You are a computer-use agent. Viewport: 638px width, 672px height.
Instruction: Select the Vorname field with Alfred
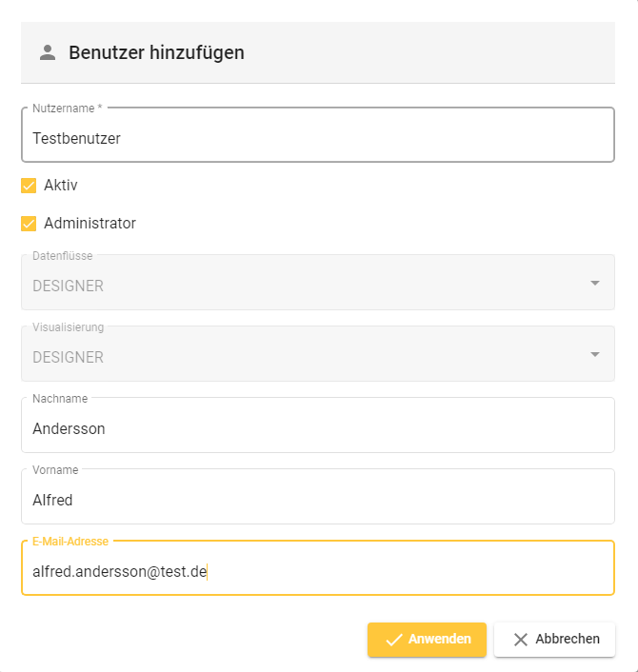[x=318, y=500]
